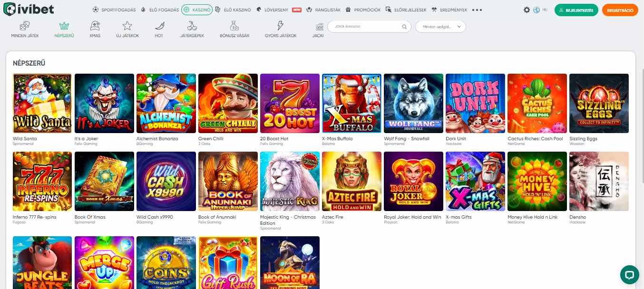Open the Eredmények menu
The width and height of the screenshot is (644, 289).
(x=449, y=10)
